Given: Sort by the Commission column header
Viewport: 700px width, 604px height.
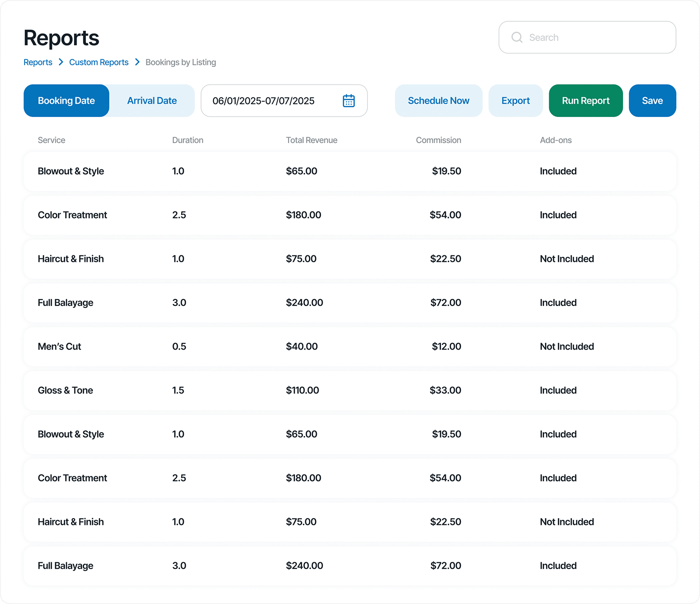Looking at the screenshot, I should [x=438, y=140].
